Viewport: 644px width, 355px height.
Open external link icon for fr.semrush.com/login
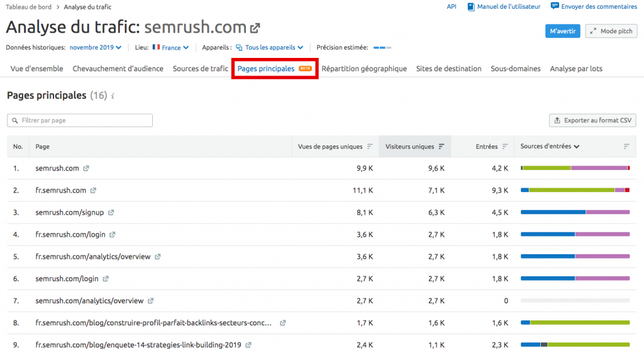112,235
